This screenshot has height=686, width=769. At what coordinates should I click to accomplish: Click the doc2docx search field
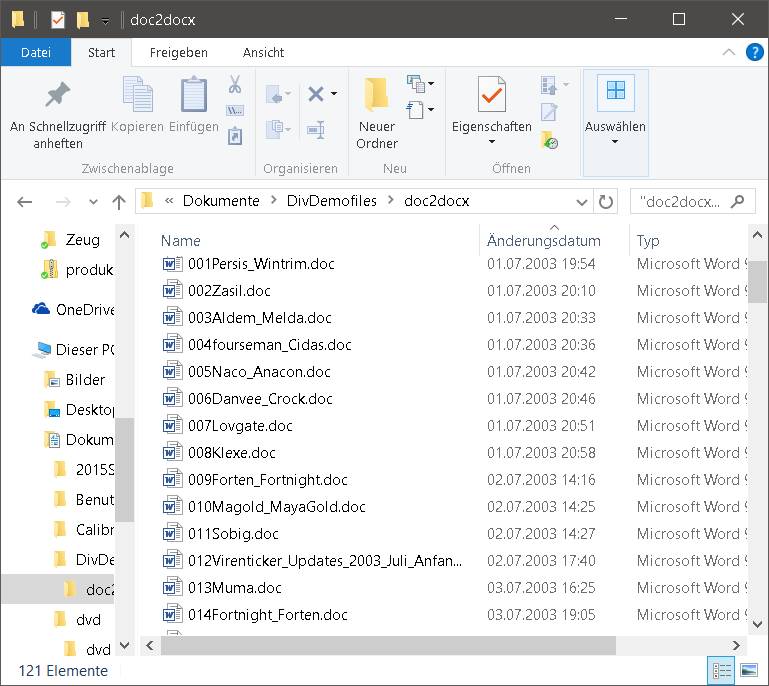pyautogui.click(x=680, y=201)
